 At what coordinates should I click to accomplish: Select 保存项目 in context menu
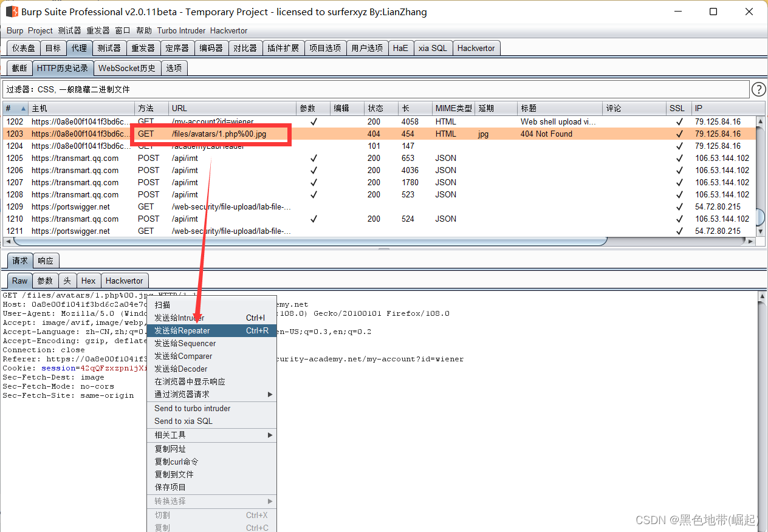[211, 488]
